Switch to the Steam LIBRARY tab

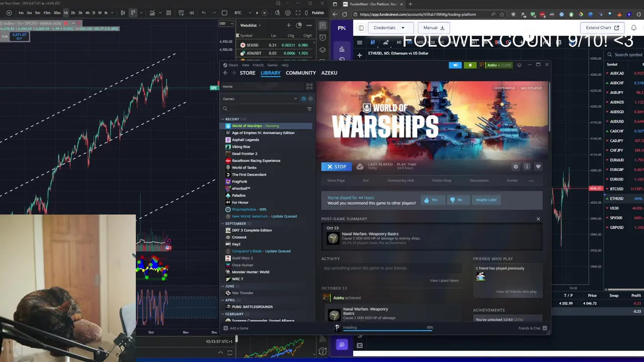coord(270,73)
